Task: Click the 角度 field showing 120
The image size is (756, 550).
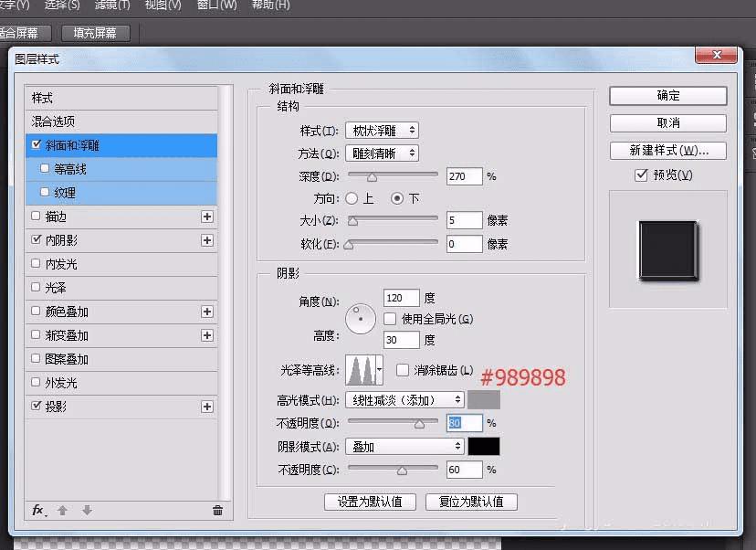Action: pyautogui.click(x=401, y=298)
